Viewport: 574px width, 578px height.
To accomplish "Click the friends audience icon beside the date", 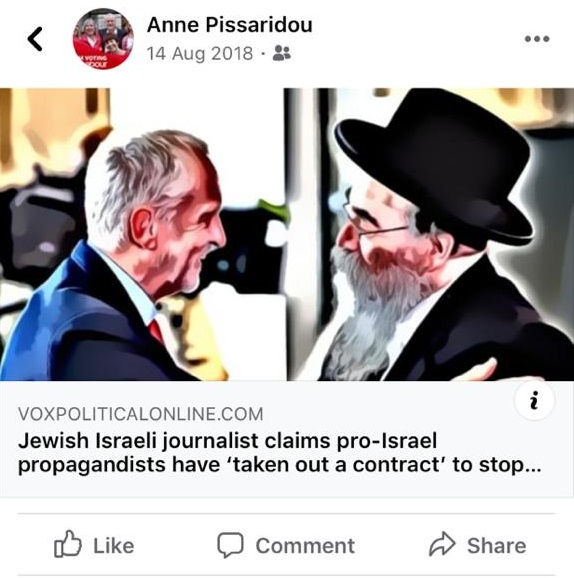I will (x=282, y=53).
